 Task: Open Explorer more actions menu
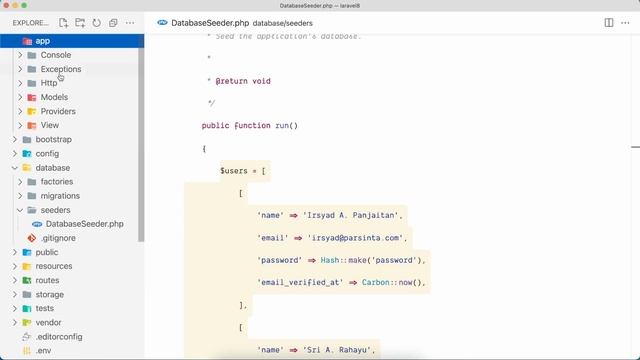pyautogui.click(x=130, y=23)
